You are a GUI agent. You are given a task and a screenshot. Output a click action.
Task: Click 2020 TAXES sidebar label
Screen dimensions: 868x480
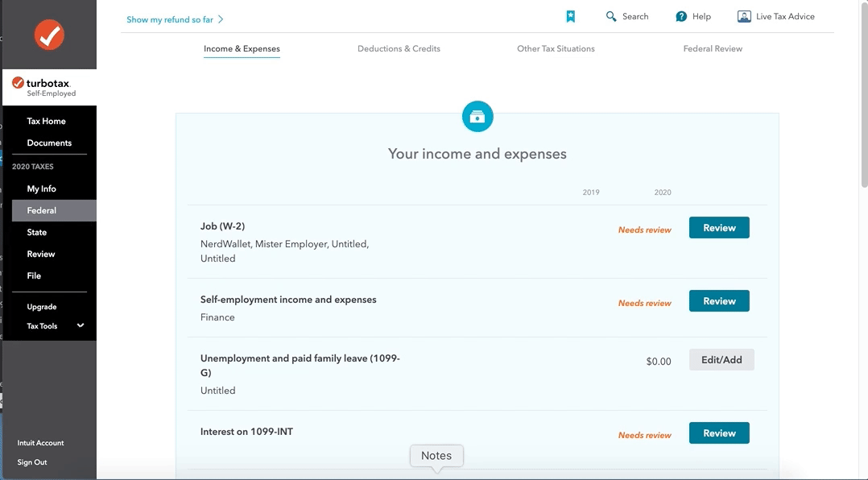(x=33, y=167)
